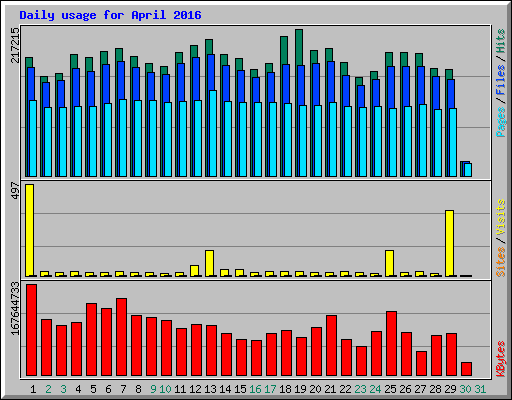Screen dimensions: 512x400
Task: Click the blue Files legend label
Action: pyautogui.click(x=500, y=79)
